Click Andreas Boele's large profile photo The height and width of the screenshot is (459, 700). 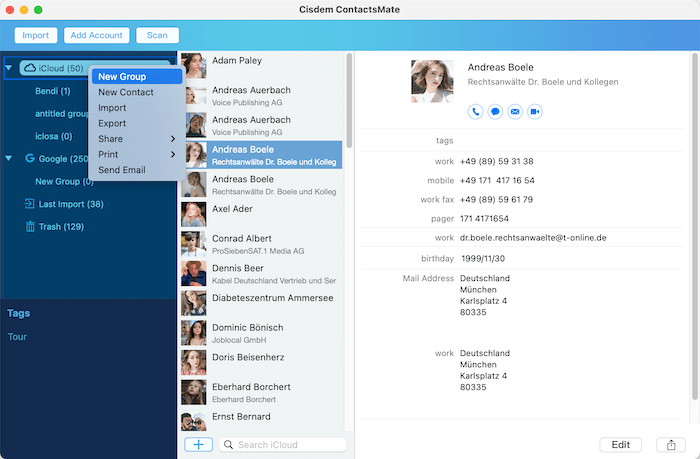click(x=432, y=81)
